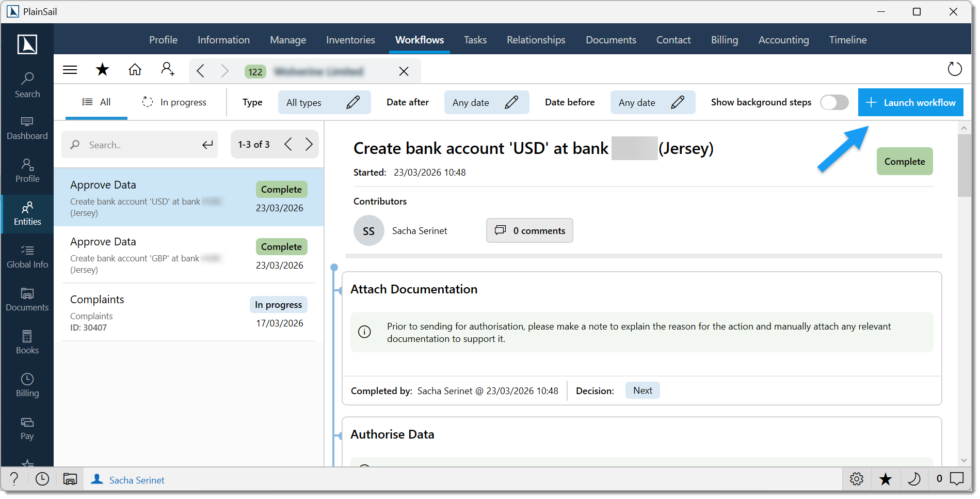Open the settings gear in the status bar

(x=856, y=479)
